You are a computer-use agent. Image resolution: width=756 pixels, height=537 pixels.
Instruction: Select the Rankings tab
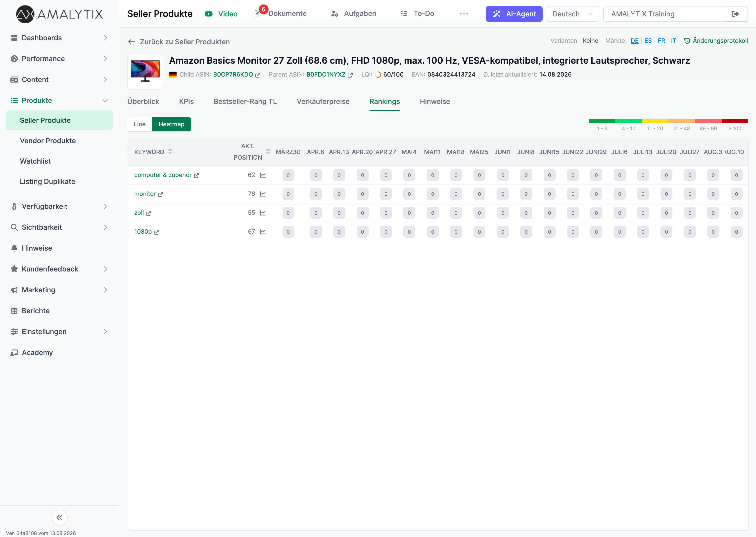[x=385, y=101]
